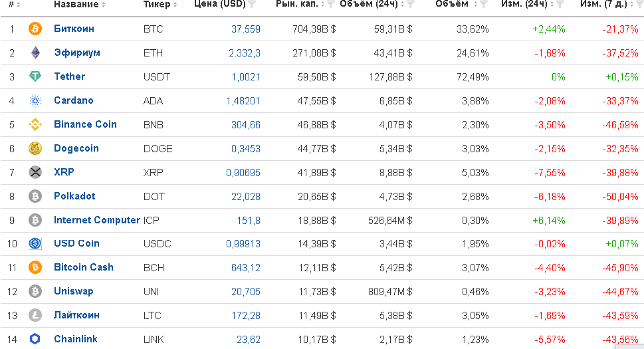This screenshot has width=644, height=349.
Task: Click the Litecoin gray L icon
Action: (x=35, y=315)
